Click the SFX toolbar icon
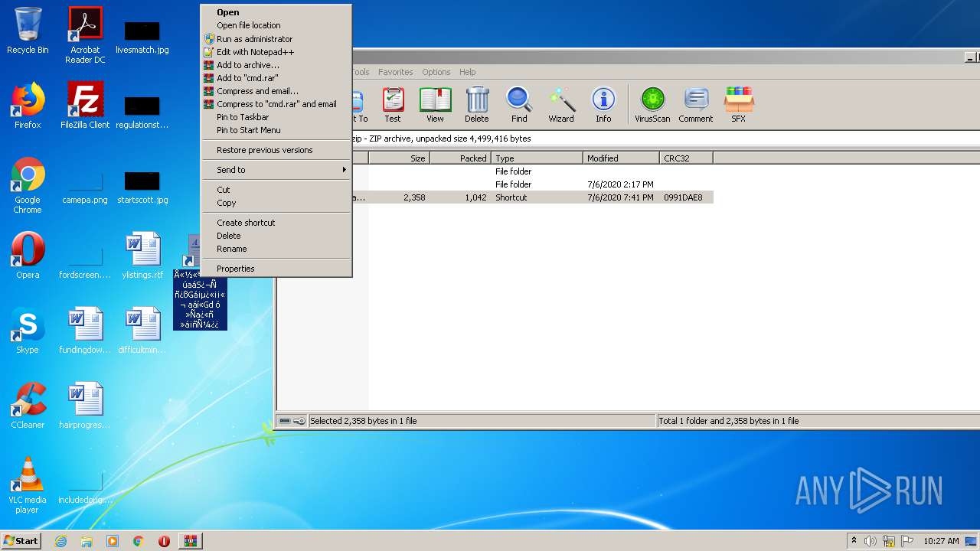This screenshot has height=551, width=980. pyautogui.click(x=738, y=105)
